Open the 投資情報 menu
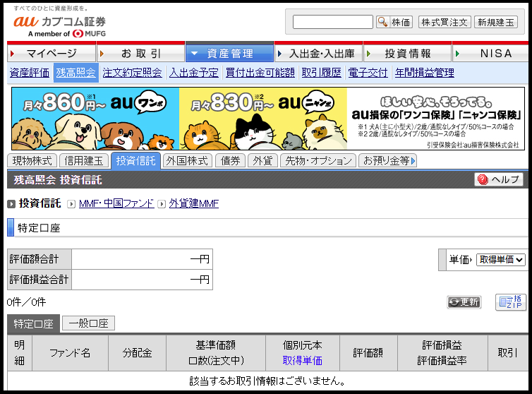The width and height of the screenshot is (532, 394). [x=408, y=53]
